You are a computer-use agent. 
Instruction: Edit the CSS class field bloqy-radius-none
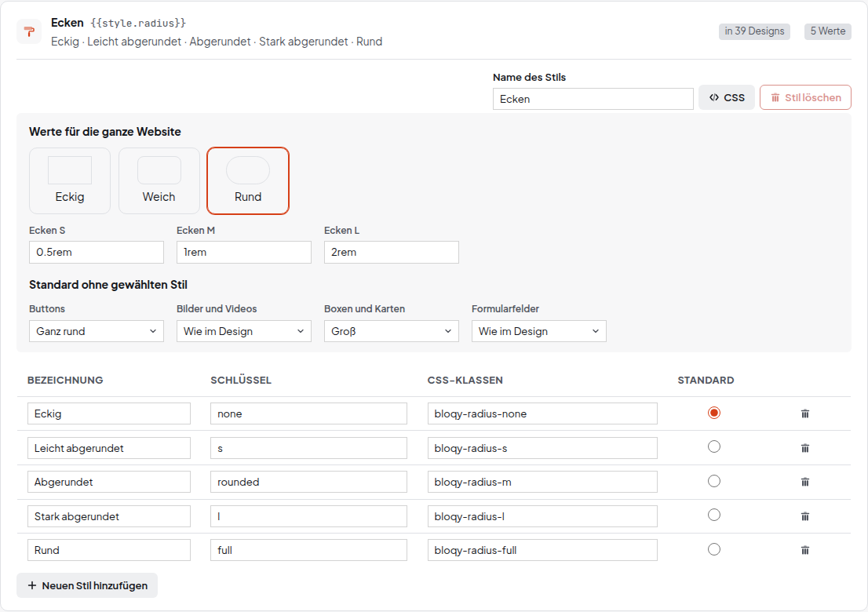(542, 413)
